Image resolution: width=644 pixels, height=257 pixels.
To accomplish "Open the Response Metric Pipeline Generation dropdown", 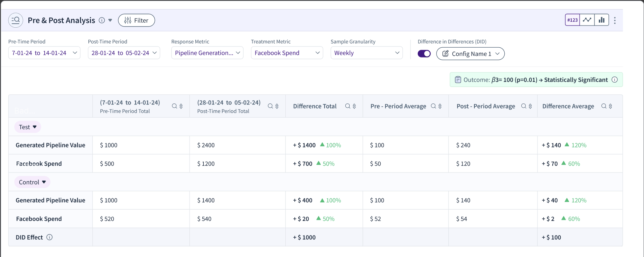I will pyautogui.click(x=207, y=53).
